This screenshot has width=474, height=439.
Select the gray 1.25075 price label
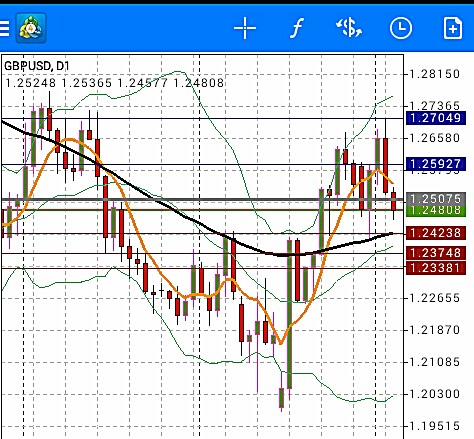[436, 199]
